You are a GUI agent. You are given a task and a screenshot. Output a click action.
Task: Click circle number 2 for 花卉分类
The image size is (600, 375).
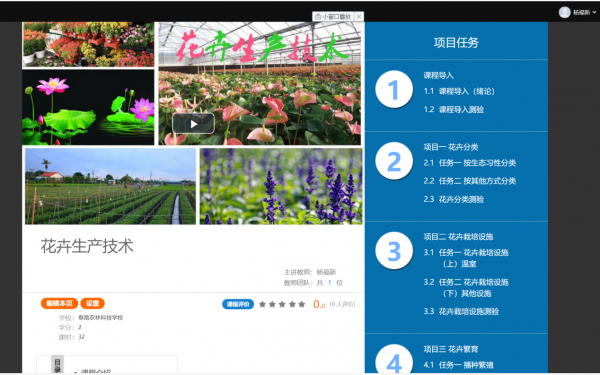(x=394, y=161)
